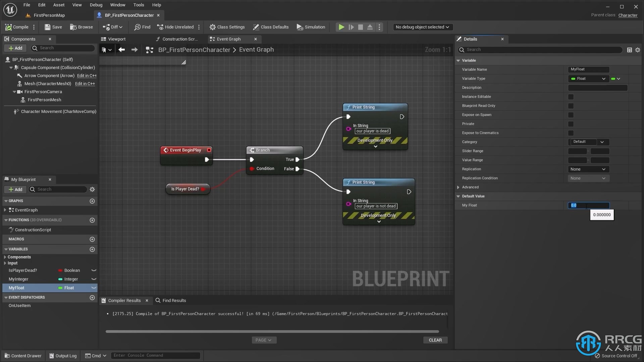Open debug object selector dropdown
Image resolution: width=644 pixels, height=362 pixels.
click(x=422, y=27)
